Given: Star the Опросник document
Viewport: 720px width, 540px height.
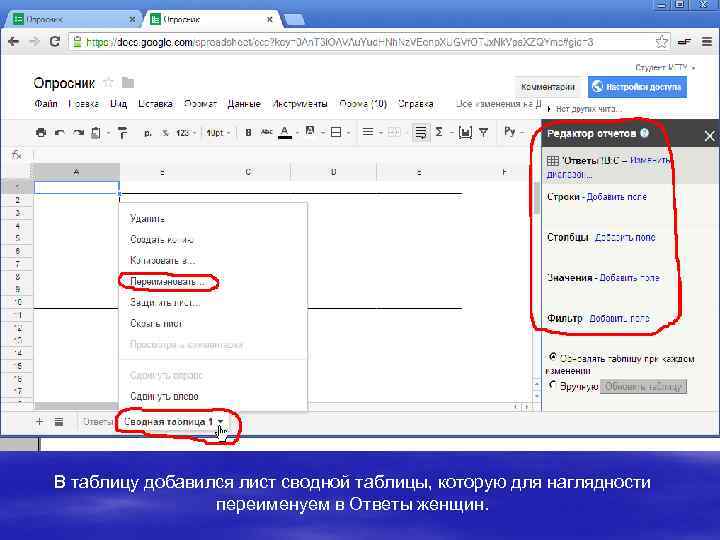Looking at the screenshot, I should 108,83.
